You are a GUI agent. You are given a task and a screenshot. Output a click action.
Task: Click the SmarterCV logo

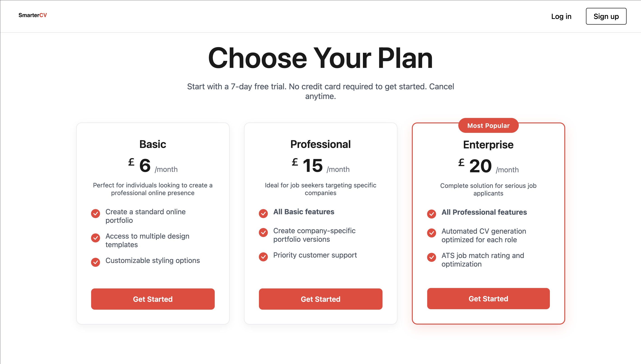pos(32,15)
